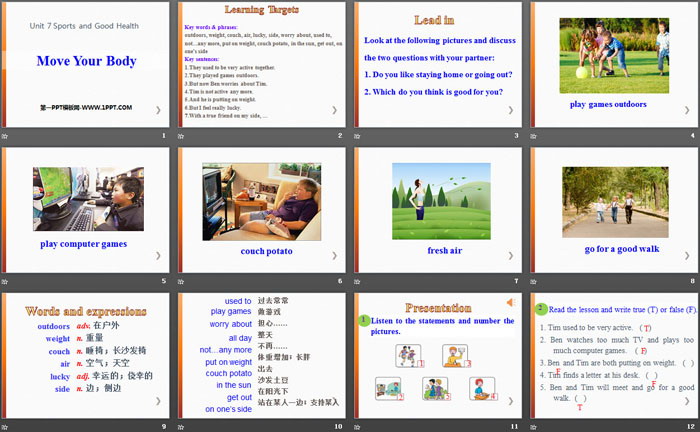Click the picture of two boys numbered 1

click(407, 355)
